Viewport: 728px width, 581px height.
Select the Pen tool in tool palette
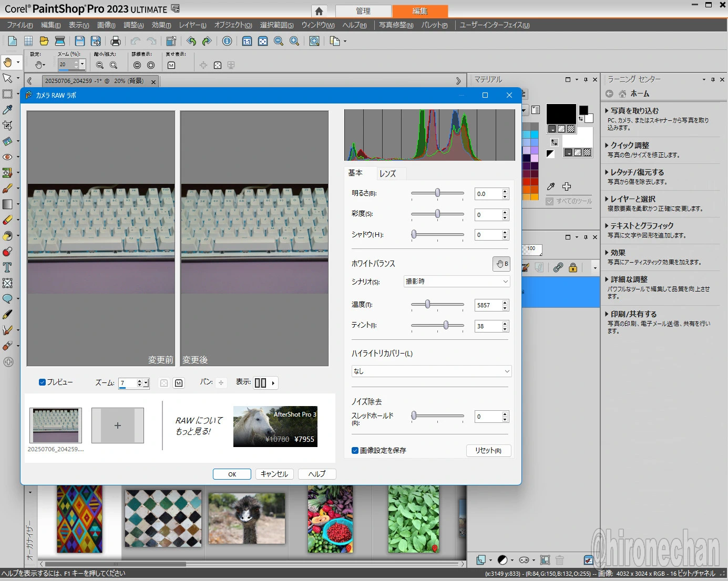[7, 314]
